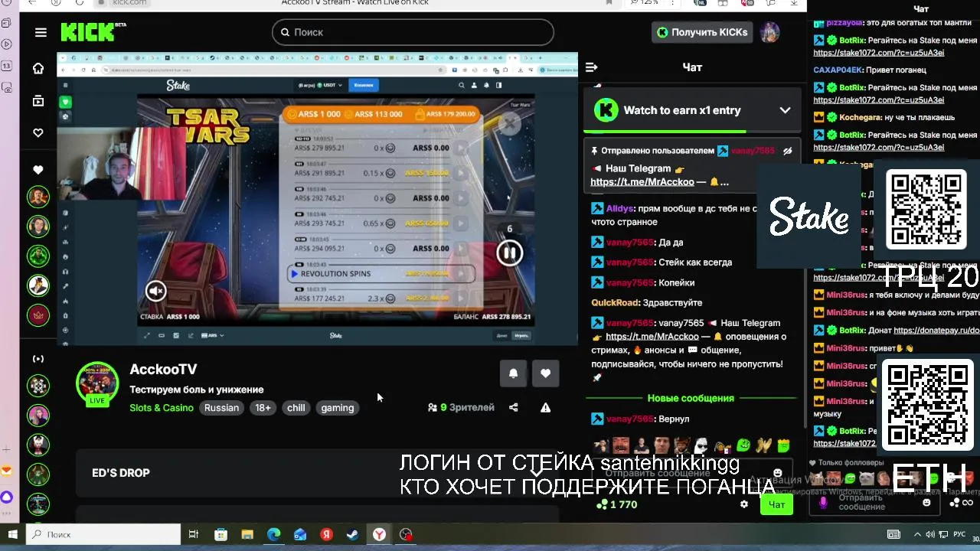Click username QuickRoad in chat
Image resolution: width=980 pixels, height=551 pixels.
614,302
